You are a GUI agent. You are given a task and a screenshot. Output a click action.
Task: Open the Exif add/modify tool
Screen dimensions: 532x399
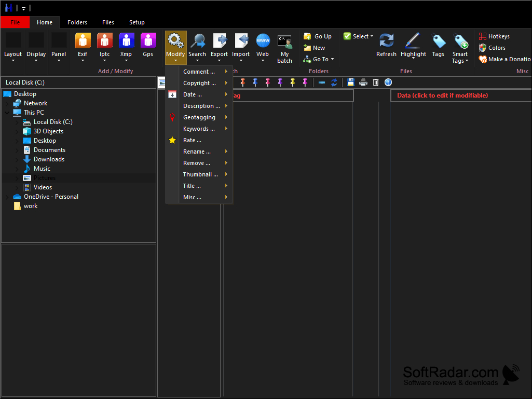(83, 47)
